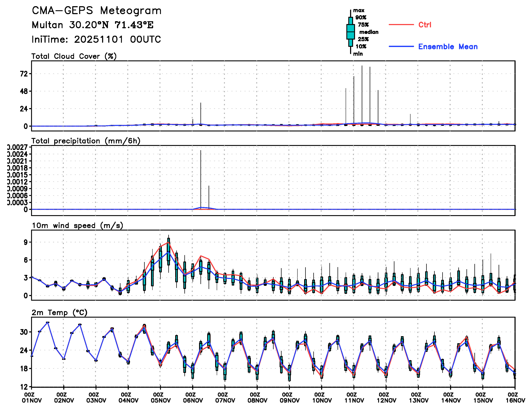532x410 pixels.
Task: Click the Total precipitation panel title
Action: tap(86, 141)
